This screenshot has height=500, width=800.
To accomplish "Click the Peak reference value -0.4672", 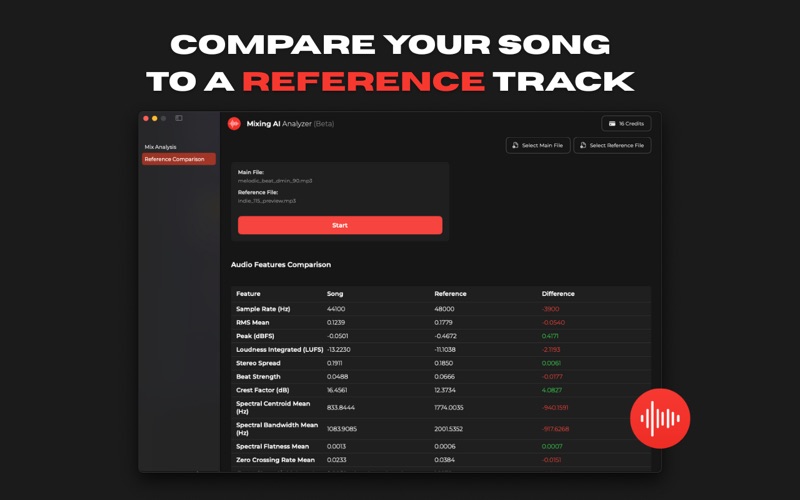I will click(x=445, y=336).
